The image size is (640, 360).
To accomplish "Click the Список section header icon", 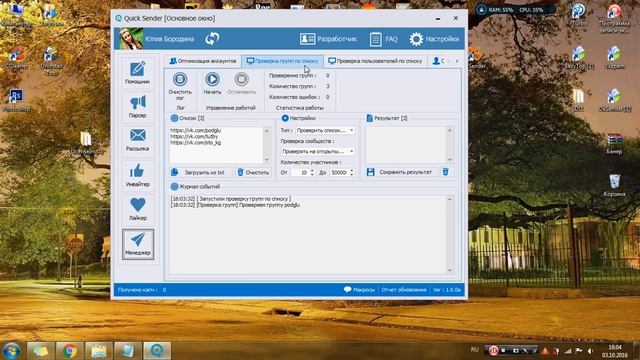I will [x=174, y=118].
